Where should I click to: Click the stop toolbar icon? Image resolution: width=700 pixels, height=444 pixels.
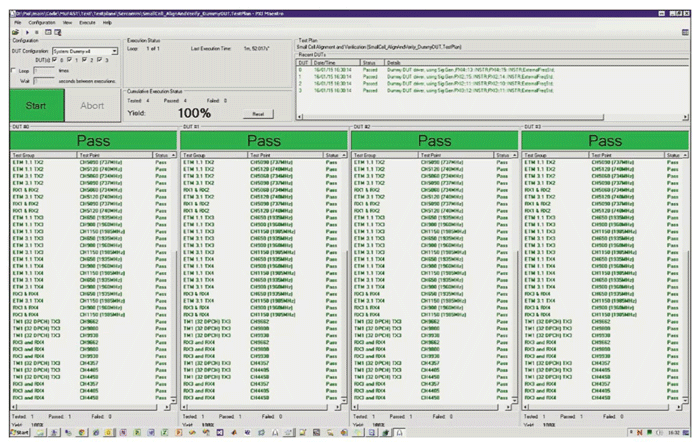[x=37, y=32]
